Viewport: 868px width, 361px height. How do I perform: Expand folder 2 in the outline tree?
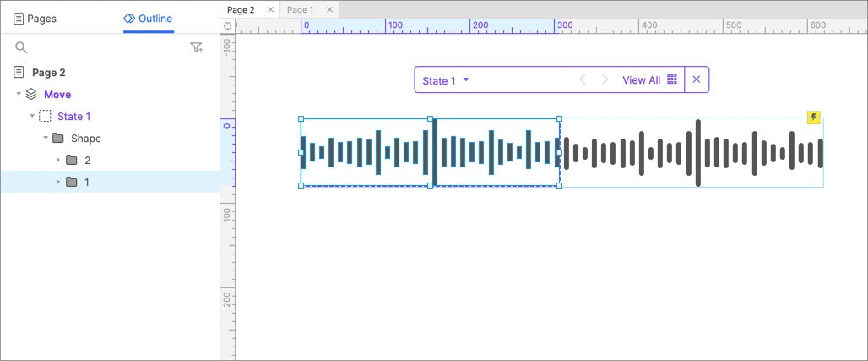tap(58, 160)
